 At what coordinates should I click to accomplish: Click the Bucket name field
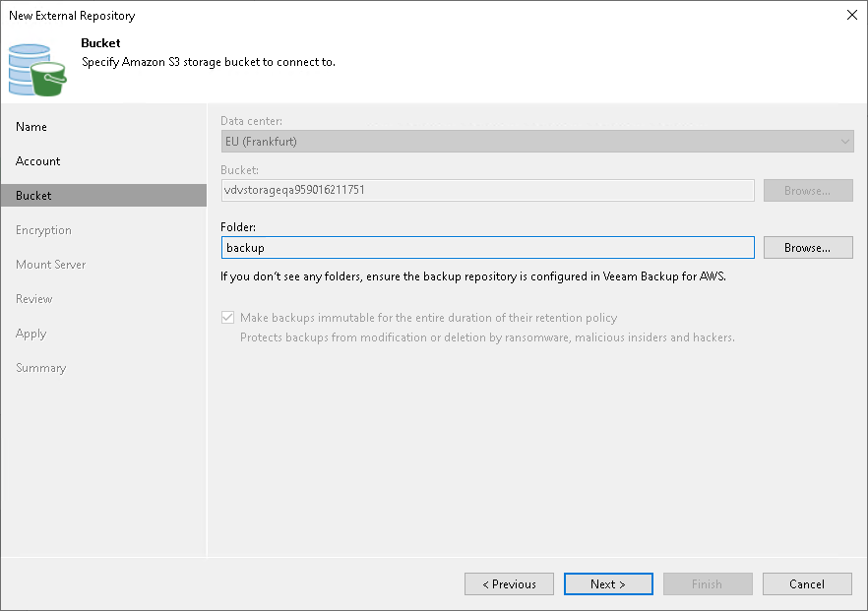487,191
